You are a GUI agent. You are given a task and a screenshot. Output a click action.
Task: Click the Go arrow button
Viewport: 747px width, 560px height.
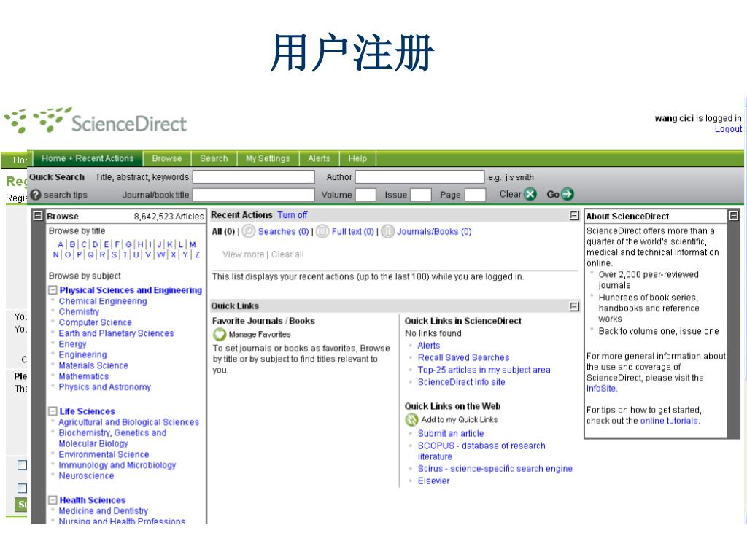pos(567,194)
